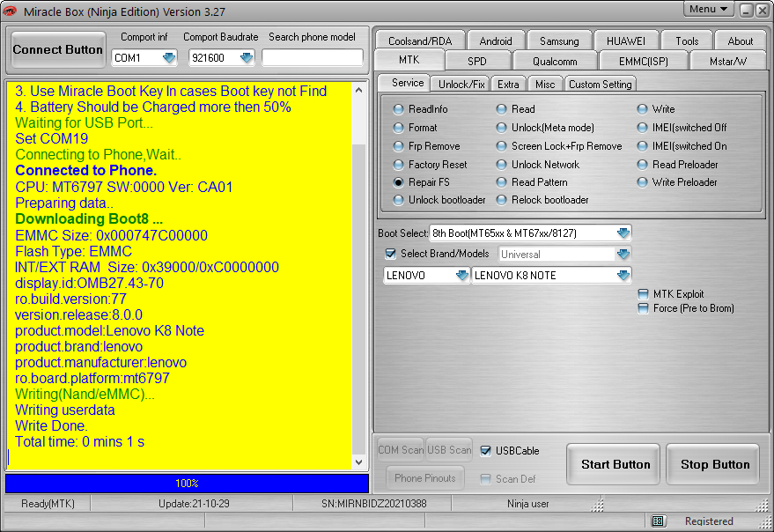
Task: Click the 'Connected to Phone.' log line
Action: [x=86, y=170]
